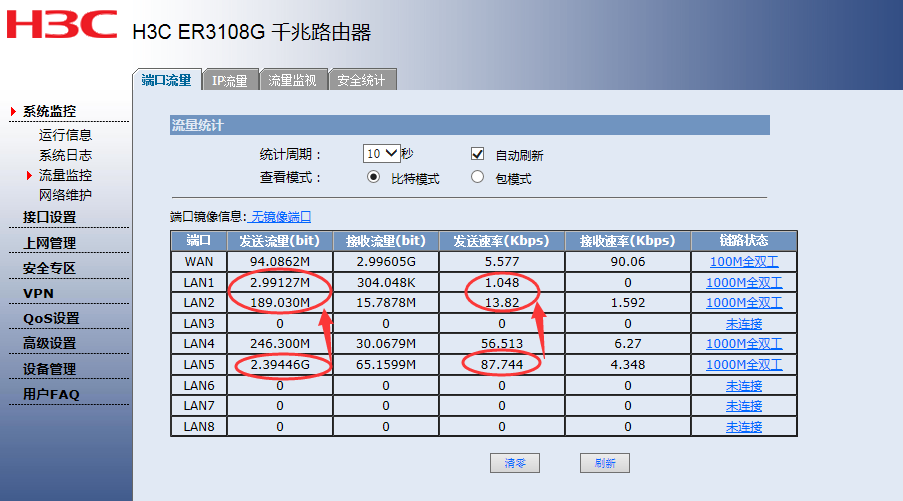Open the QoS设置 menu
This screenshot has height=501, width=903.
51,318
